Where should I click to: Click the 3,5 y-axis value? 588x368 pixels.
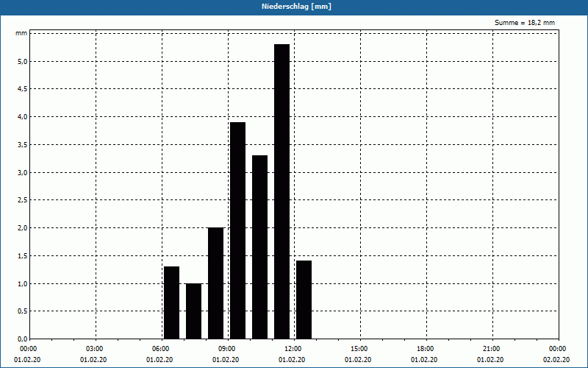point(23,144)
